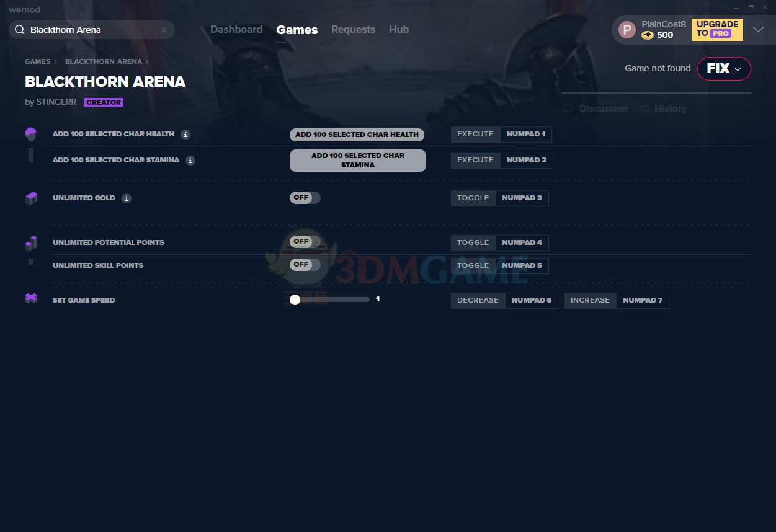This screenshot has height=532, width=776.
Task: Click the DECREASE NUMPAD 6 hotkey
Action: [504, 301]
